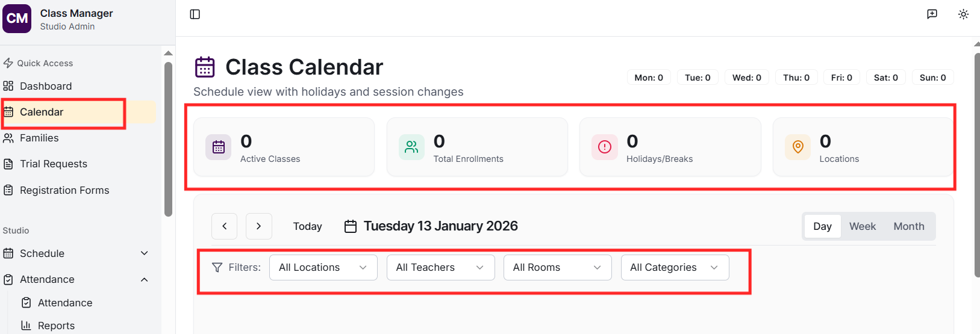Screen dimensions: 980x334
Task: Open the All Categories dropdown
Action: click(675, 268)
